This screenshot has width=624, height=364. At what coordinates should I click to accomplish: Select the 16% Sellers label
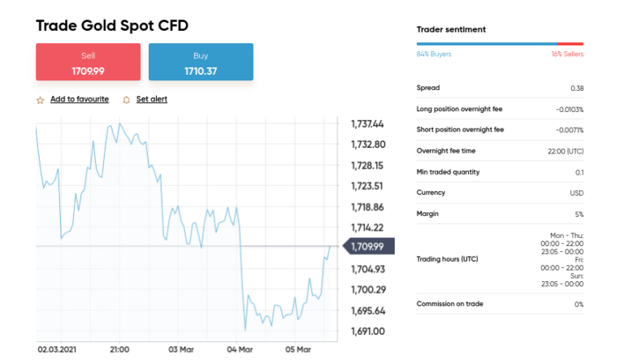[x=567, y=54]
